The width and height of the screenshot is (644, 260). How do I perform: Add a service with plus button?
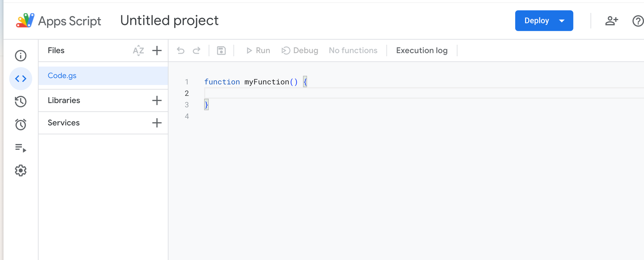(x=157, y=123)
